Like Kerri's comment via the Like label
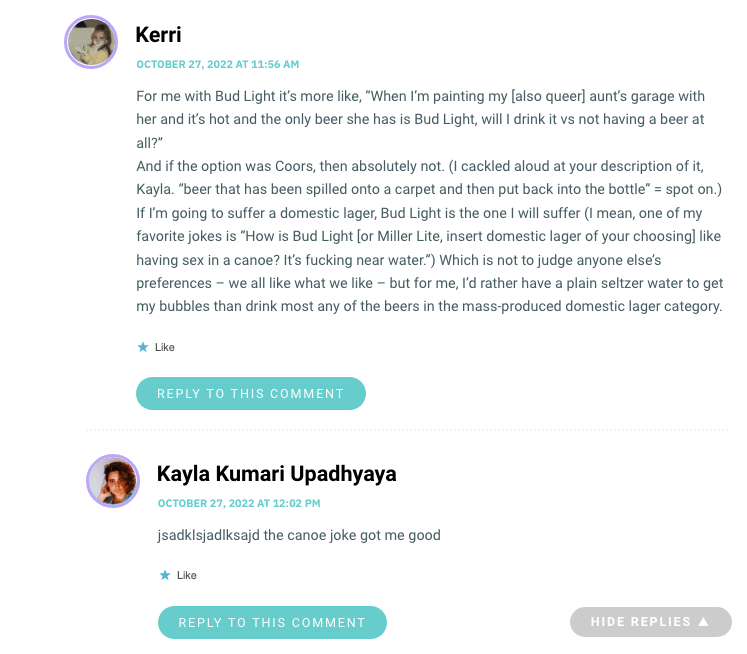 (165, 347)
